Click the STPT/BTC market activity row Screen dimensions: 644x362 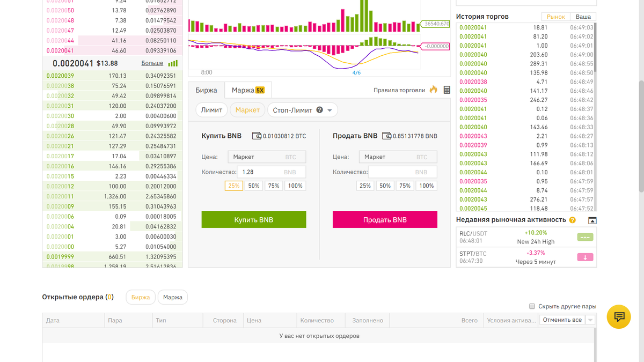[x=526, y=257]
